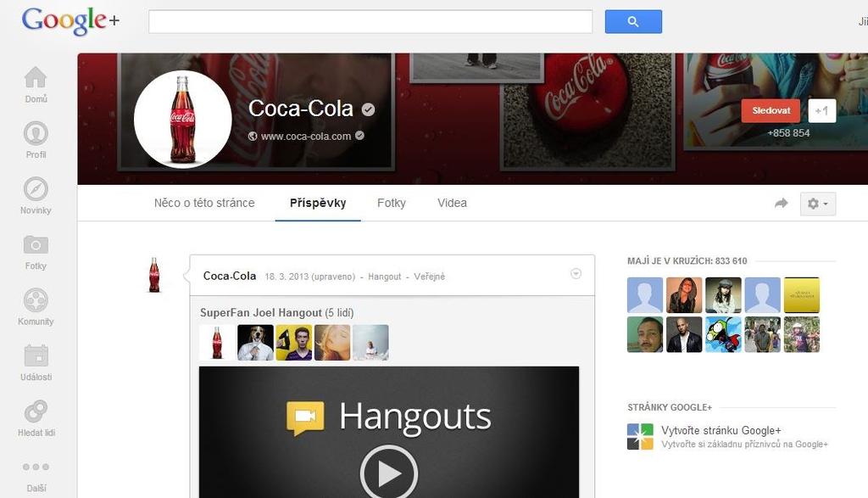This screenshot has height=498, width=868.
Task: Expand the Další three-dots menu
Action: click(36, 467)
